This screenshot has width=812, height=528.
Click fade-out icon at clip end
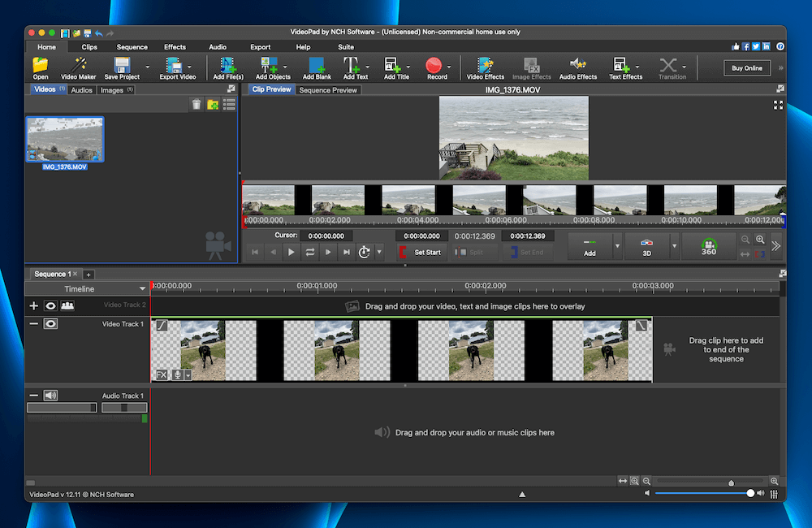(x=641, y=326)
